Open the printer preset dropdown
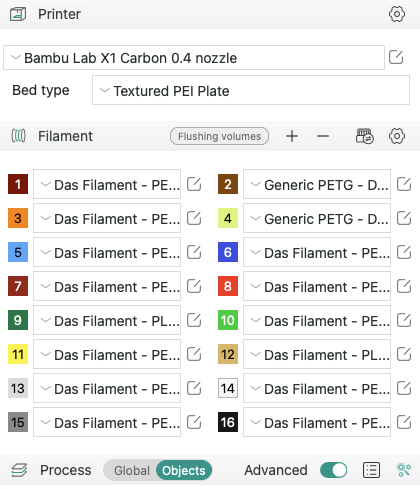The width and height of the screenshot is (420, 489). (194, 58)
